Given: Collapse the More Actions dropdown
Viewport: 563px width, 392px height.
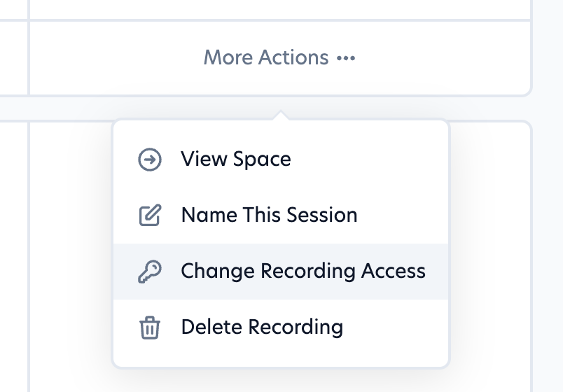Looking at the screenshot, I should point(279,58).
